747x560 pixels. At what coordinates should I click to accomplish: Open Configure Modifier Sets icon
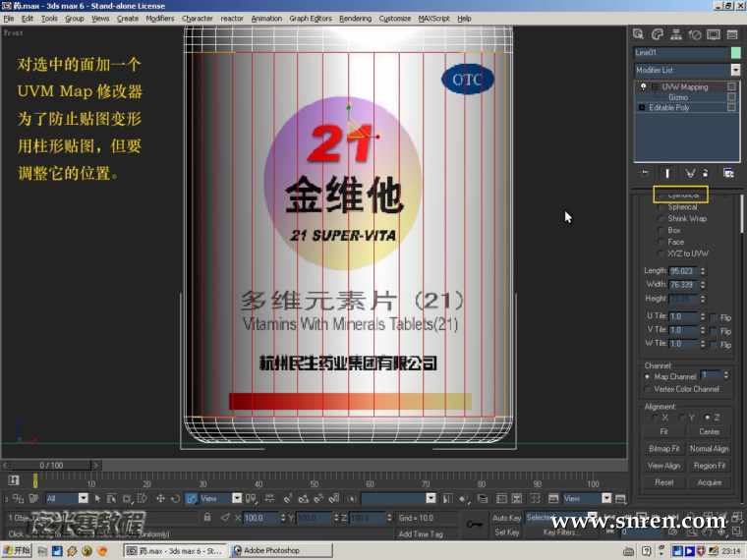pyautogui.click(x=728, y=173)
